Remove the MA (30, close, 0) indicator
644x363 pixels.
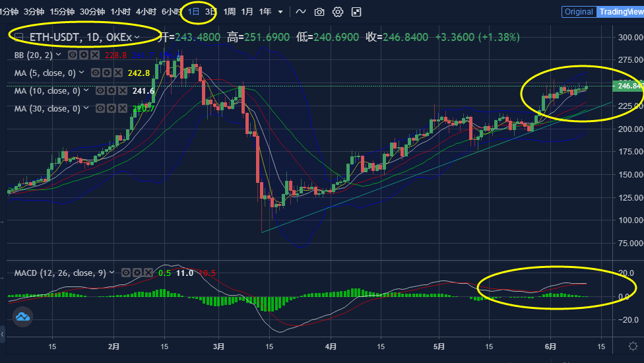click(x=123, y=108)
